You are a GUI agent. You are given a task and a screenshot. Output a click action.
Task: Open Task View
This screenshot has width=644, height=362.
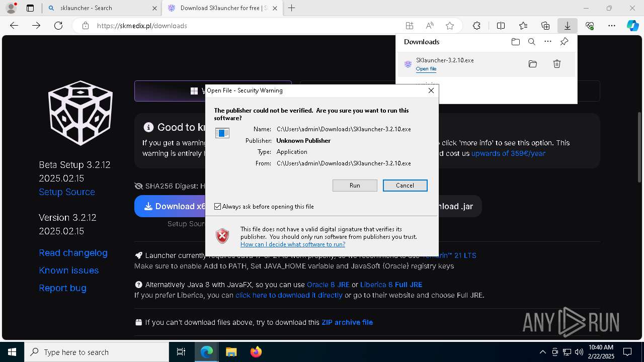click(x=182, y=352)
